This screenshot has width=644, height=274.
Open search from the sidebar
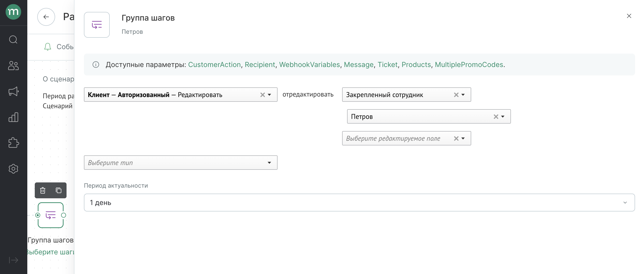point(13,39)
